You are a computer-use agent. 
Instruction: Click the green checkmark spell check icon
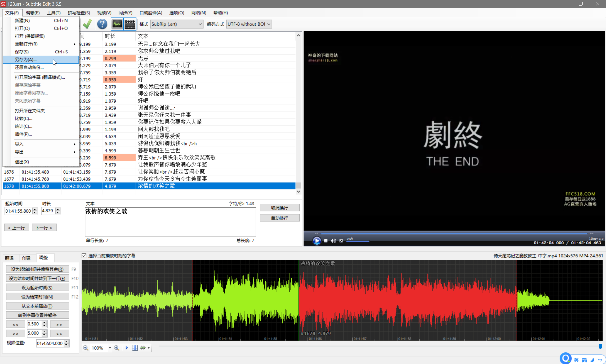point(87,24)
